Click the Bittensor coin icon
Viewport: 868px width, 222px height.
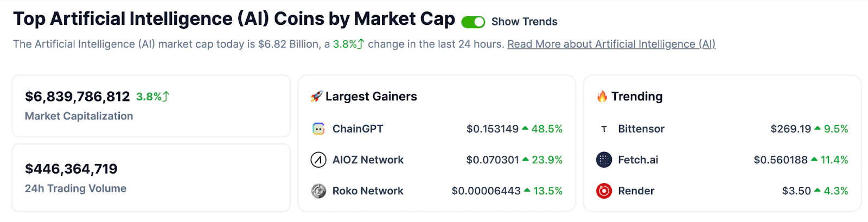(x=604, y=129)
